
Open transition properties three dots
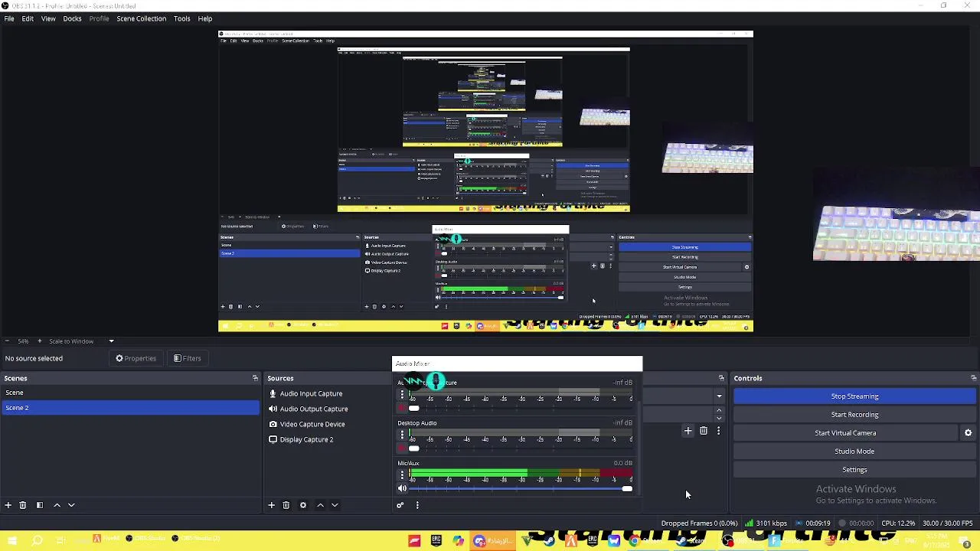(718, 432)
